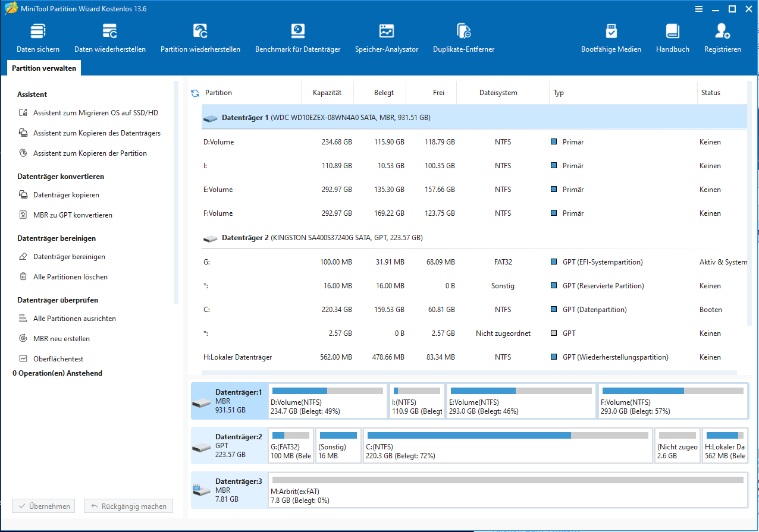Open the Speicher-Analysator tool
The height and width of the screenshot is (532, 759).
point(387,39)
